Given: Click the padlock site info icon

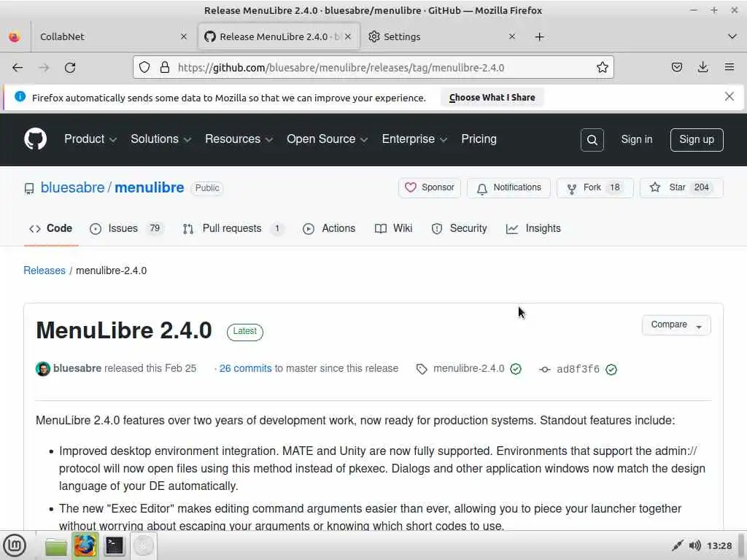Looking at the screenshot, I should [165, 68].
